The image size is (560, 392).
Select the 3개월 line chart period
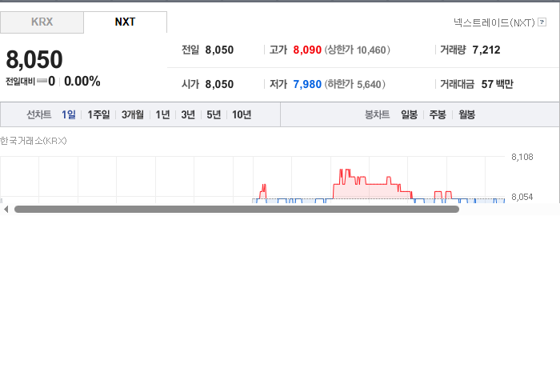[133, 114]
